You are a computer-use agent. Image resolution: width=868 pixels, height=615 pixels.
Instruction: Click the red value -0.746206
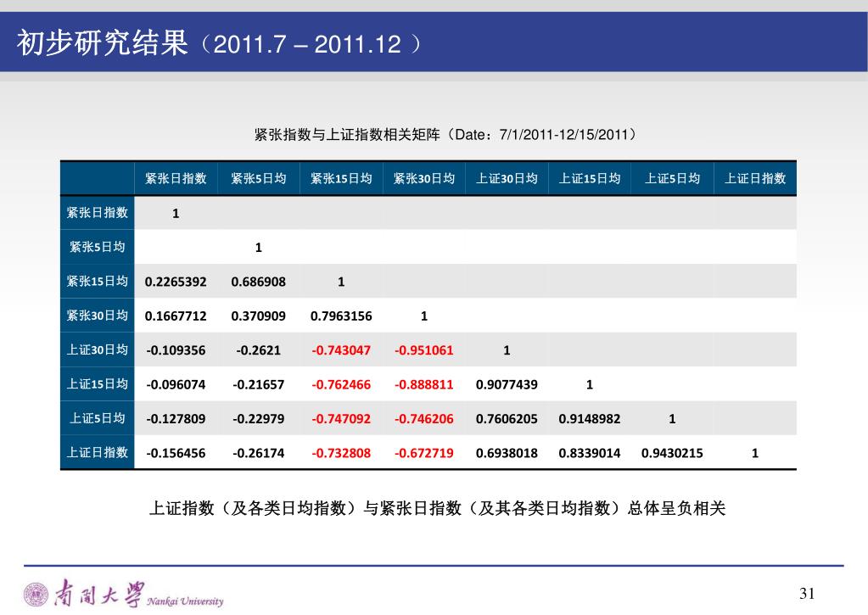[x=424, y=419]
